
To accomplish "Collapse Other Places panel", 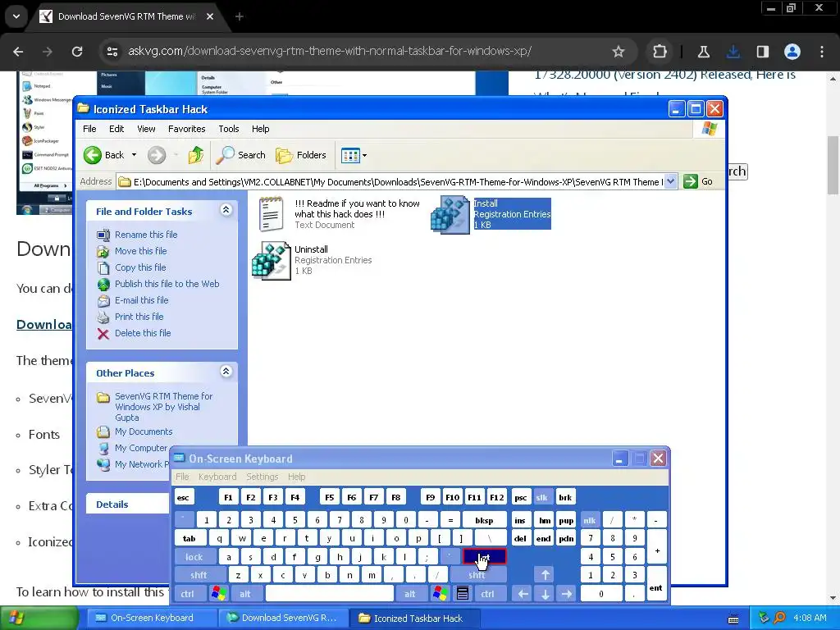I will (226, 372).
